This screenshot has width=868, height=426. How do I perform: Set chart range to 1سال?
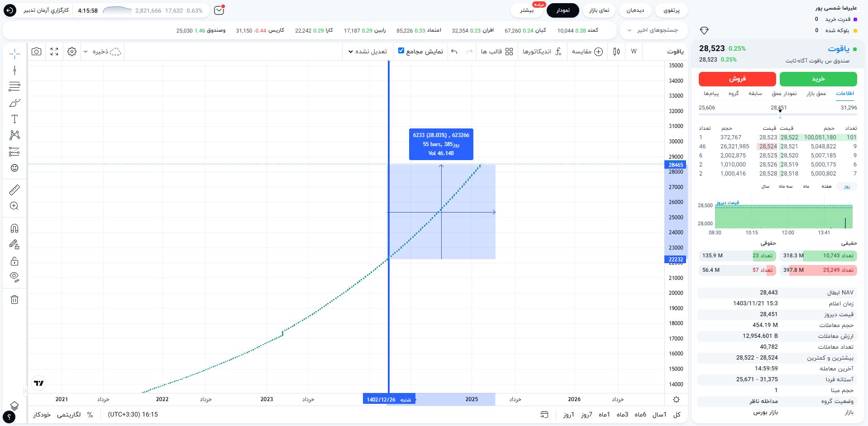click(x=659, y=414)
